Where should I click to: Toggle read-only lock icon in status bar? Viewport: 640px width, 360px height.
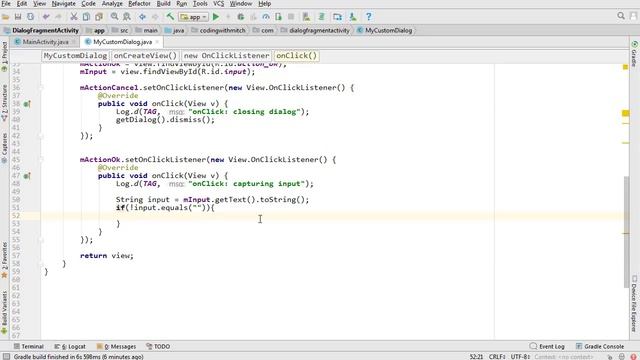pos(609,357)
